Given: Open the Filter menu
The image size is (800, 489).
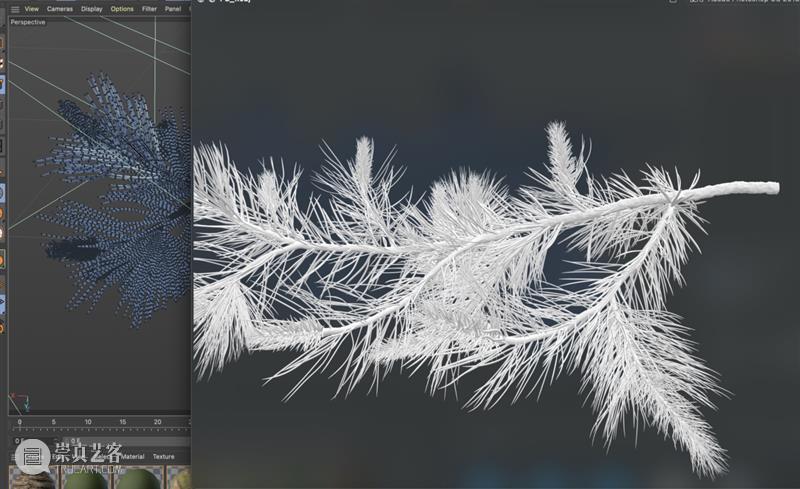Looking at the screenshot, I should coord(149,9).
